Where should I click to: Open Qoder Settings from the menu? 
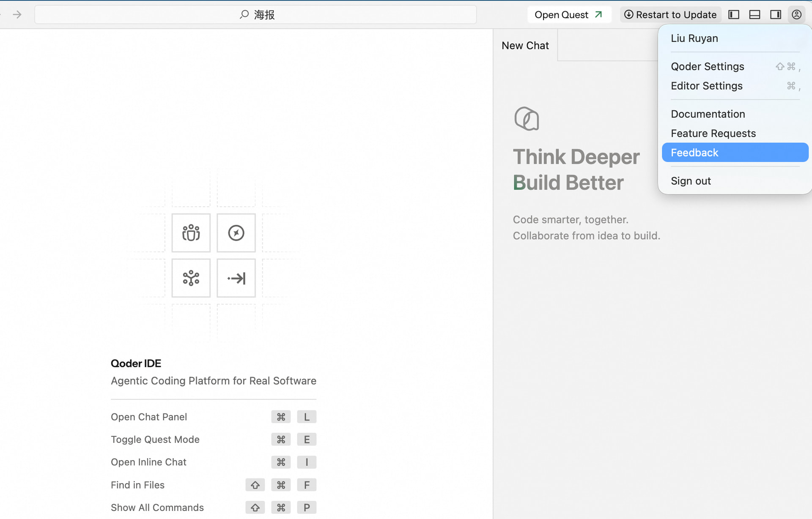pos(735,66)
